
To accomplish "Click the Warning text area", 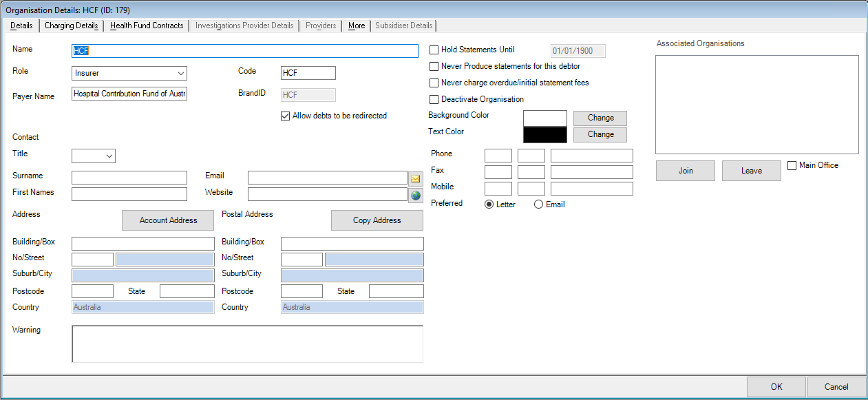I will [248, 344].
